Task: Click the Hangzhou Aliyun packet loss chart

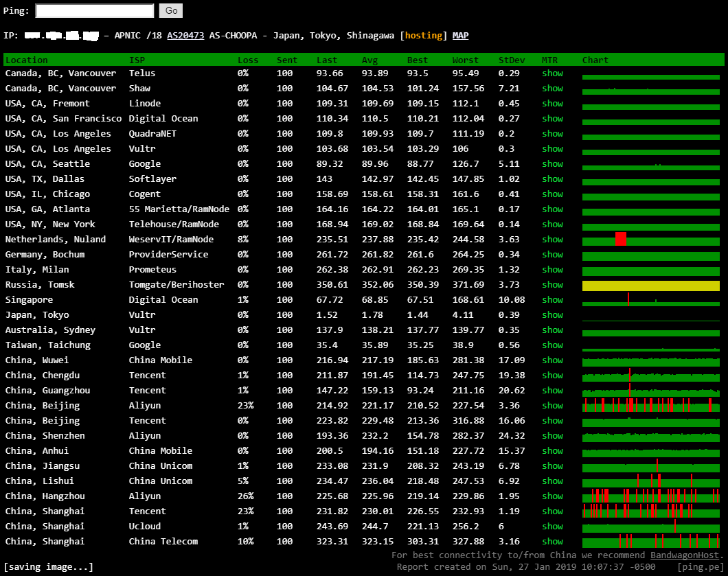Action: point(651,496)
